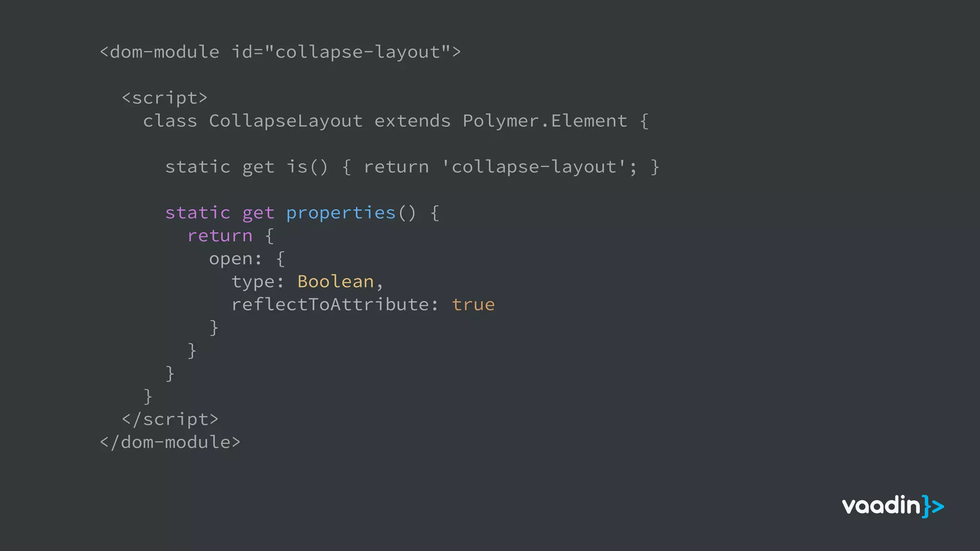Viewport: 980px width, 551px height.
Task: Click the purple 'return' keyword
Action: (x=220, y=236)
